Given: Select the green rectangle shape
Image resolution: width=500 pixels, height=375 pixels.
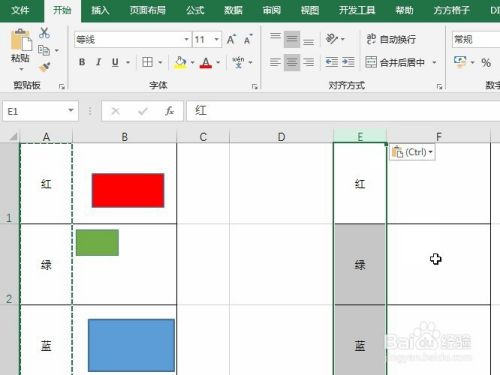Looking at the screenshot, I should click(97, 243).
